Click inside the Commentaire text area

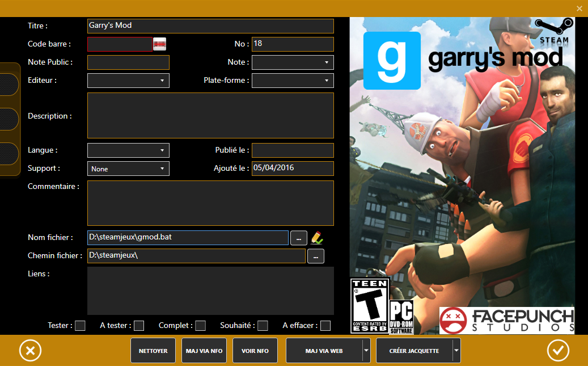point(210,203)
